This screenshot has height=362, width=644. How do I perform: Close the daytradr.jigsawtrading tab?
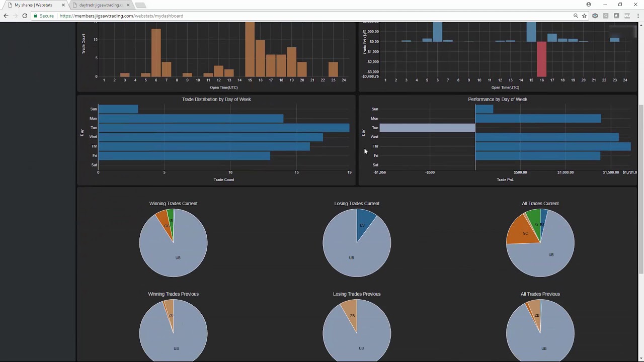[x=128, y=5]
